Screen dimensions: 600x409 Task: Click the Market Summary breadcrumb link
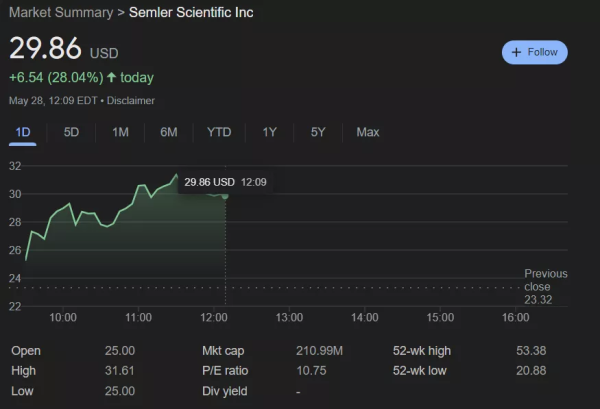61,12
